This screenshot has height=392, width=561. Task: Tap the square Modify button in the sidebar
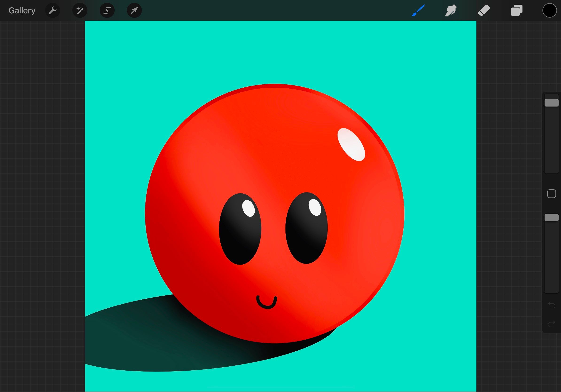click(x=551, y=194)
